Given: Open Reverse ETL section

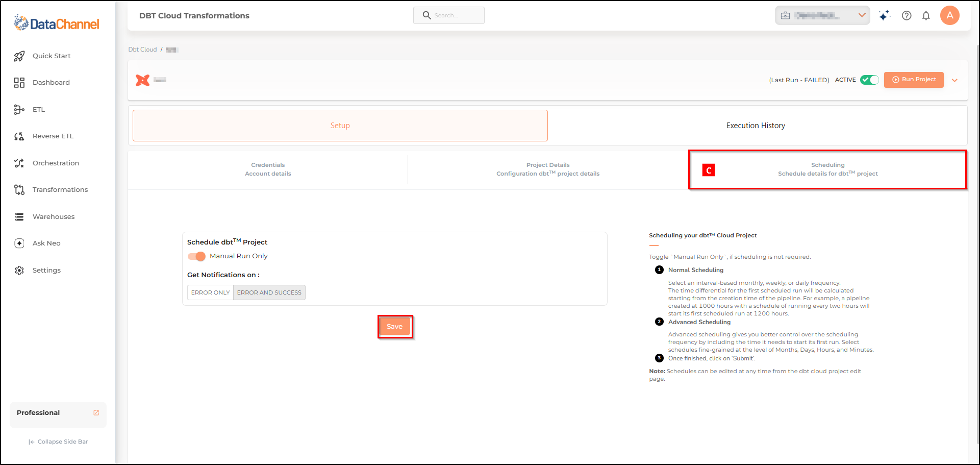Looking at the screenshot, I should coord(53,136).
